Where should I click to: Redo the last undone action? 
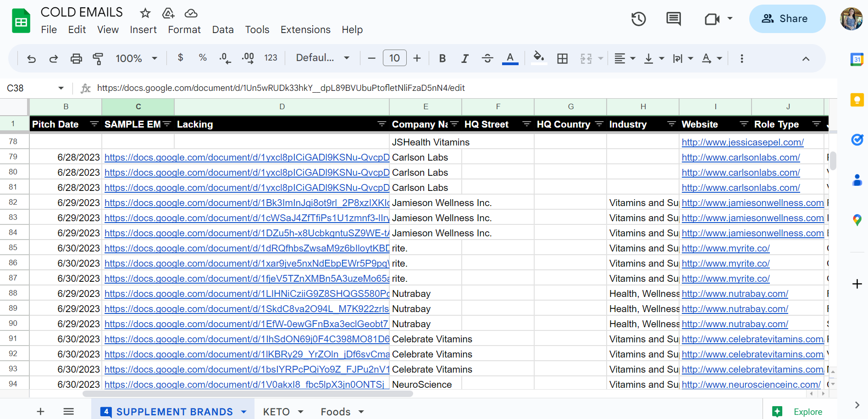[x=54, y=58]
